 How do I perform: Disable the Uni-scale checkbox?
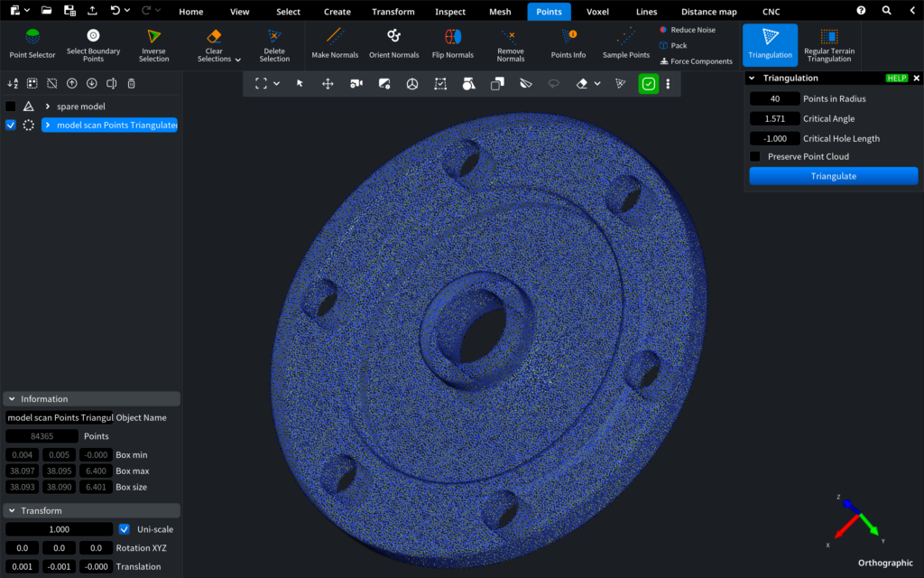tap(125, 529)
